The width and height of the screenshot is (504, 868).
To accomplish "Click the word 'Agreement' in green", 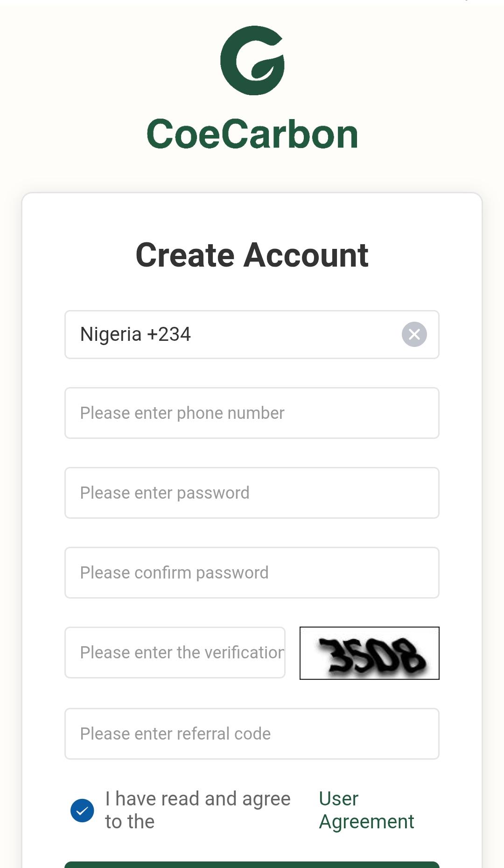I will pyautogui.click(x=366, y=822).
